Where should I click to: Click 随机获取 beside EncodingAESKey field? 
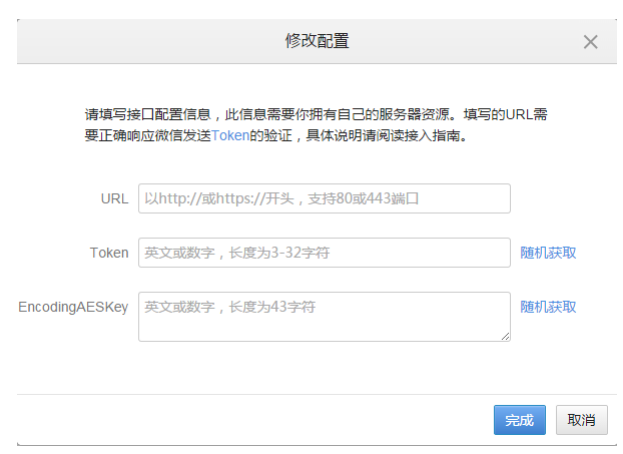[x=548, y=307]
